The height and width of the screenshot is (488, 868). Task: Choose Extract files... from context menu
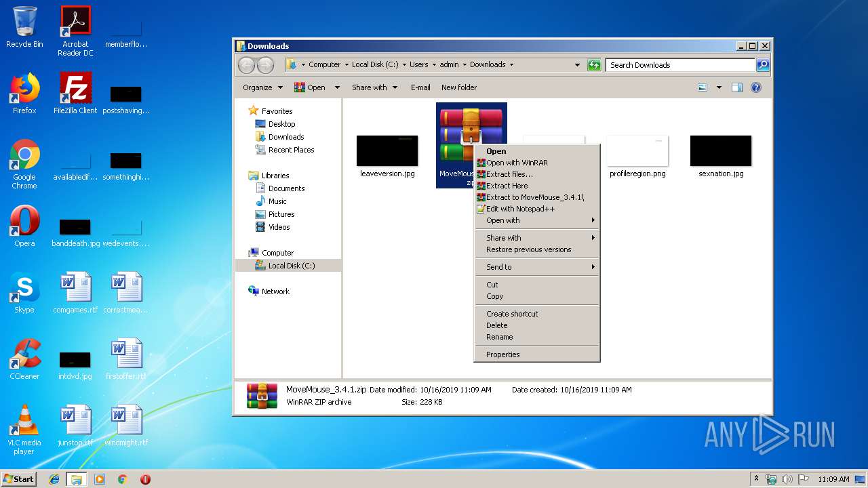536,174
